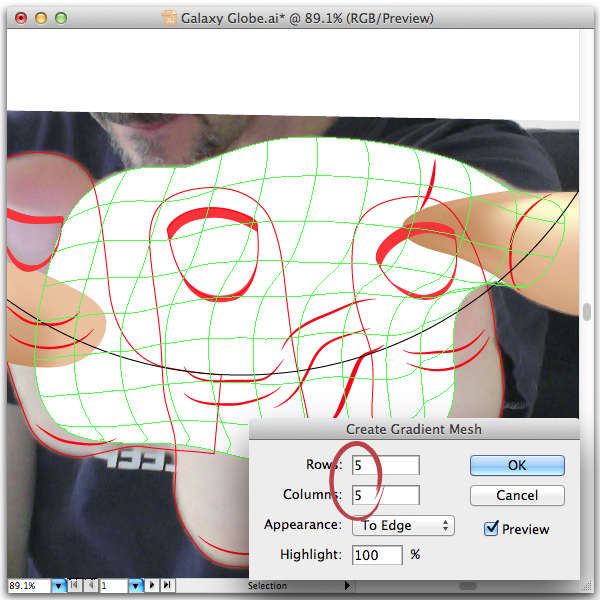Click the OK button in Create Gradient Mesh
The image size is (600, 600).
[x=517, y=465]
